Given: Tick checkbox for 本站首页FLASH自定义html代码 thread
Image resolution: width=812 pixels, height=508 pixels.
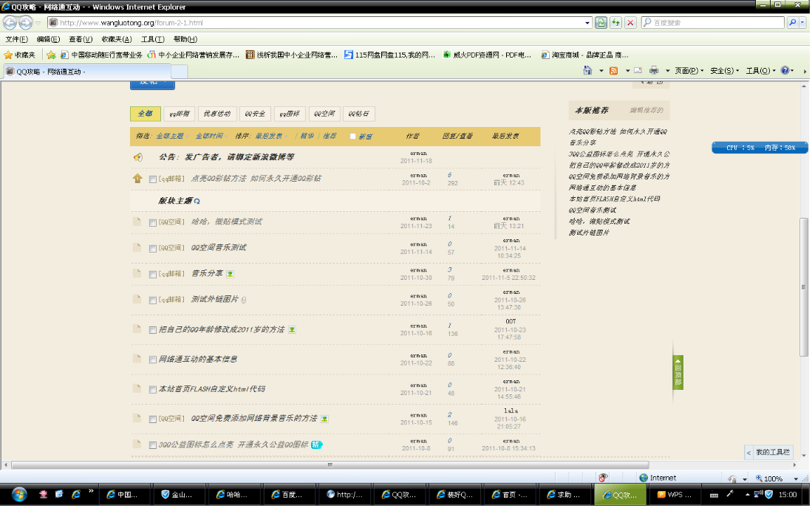Looking at the screenshot, I should [x=153, y=390].
